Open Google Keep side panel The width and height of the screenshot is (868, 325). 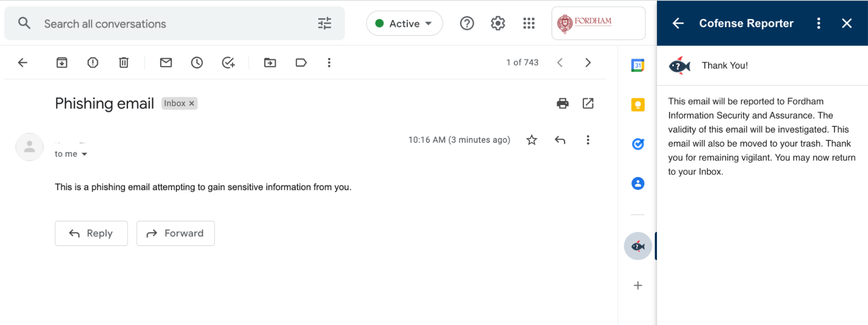click(637, 105)
